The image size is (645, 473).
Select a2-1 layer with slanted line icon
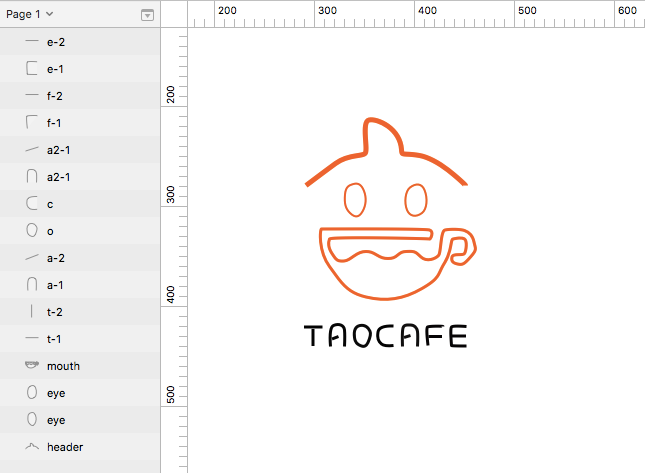80,150
